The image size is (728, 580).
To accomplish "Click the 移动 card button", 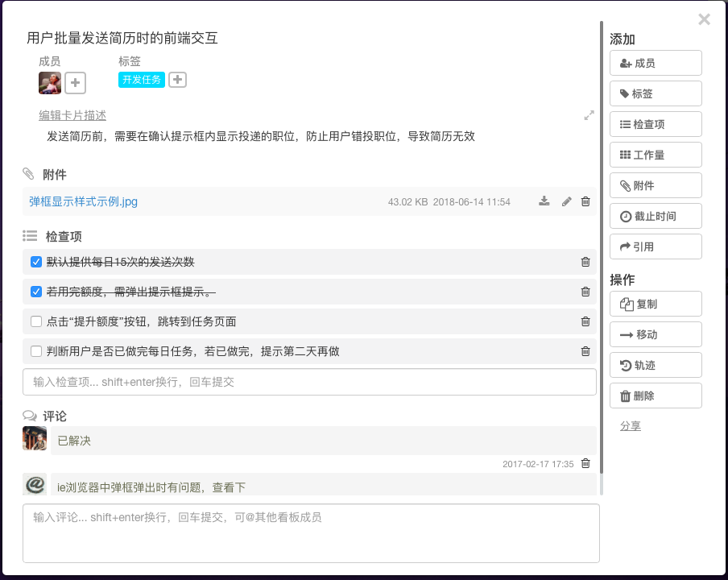I will tap(656, 334).
